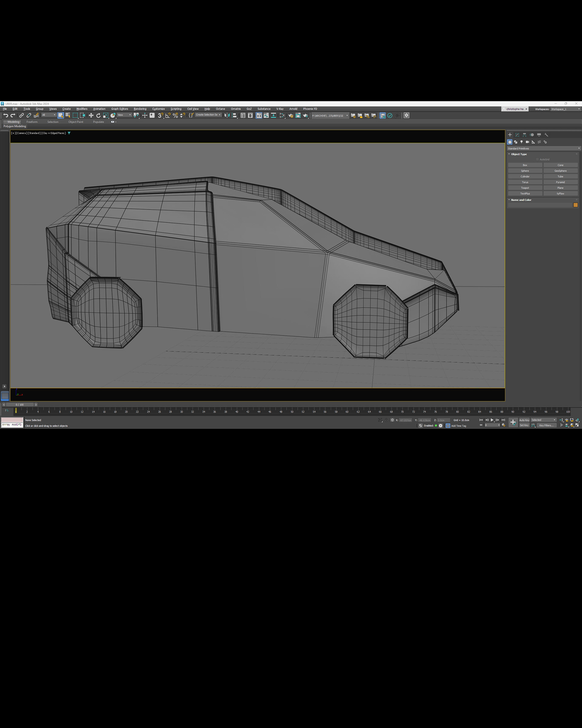
Task: Click the Teapot primitive button
Action: point(525,188)
